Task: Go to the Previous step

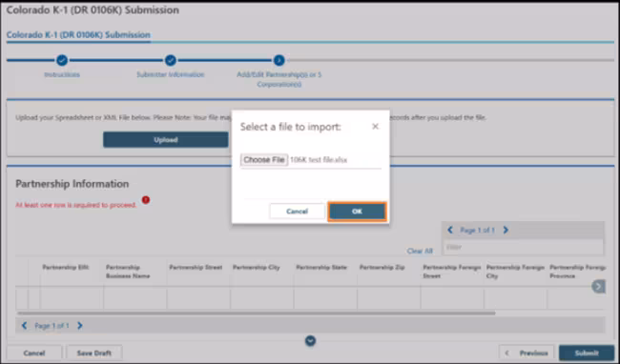Action: pos(527,353)
